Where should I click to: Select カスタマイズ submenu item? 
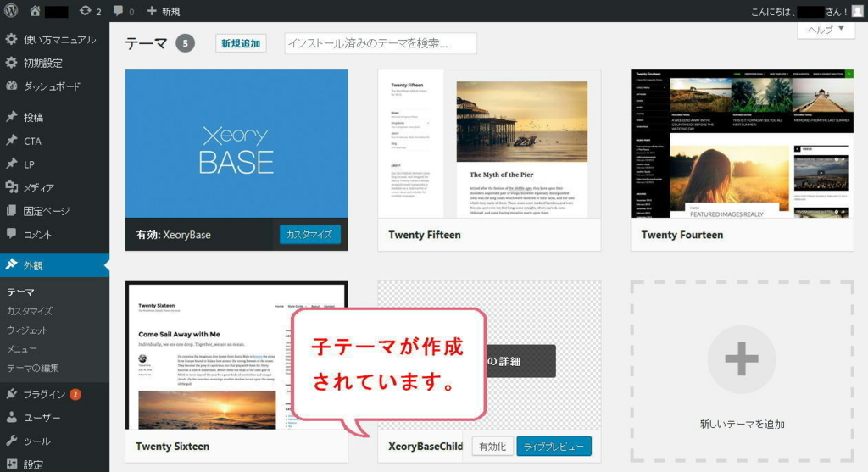30,311
